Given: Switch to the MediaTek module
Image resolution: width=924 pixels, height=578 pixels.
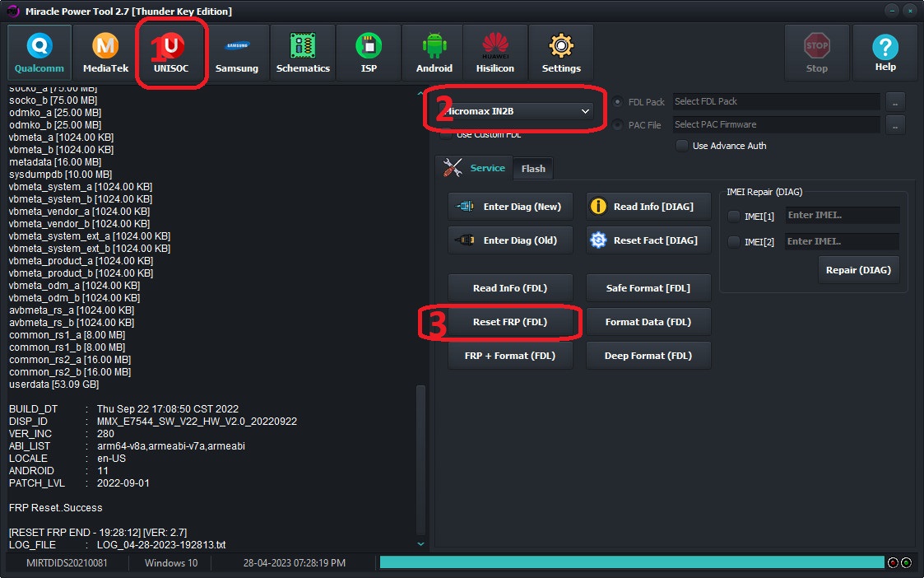Looking at the screenshot, I should click(105, 53).
